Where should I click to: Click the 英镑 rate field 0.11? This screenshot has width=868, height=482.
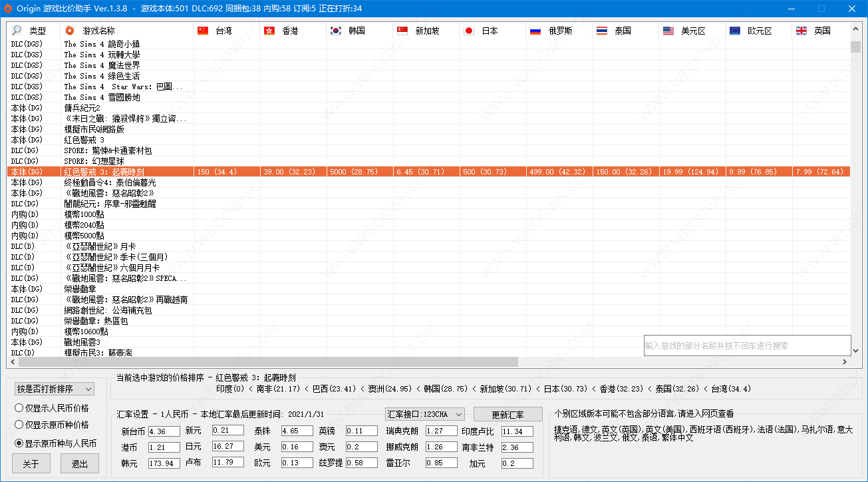tap(362, 431)
